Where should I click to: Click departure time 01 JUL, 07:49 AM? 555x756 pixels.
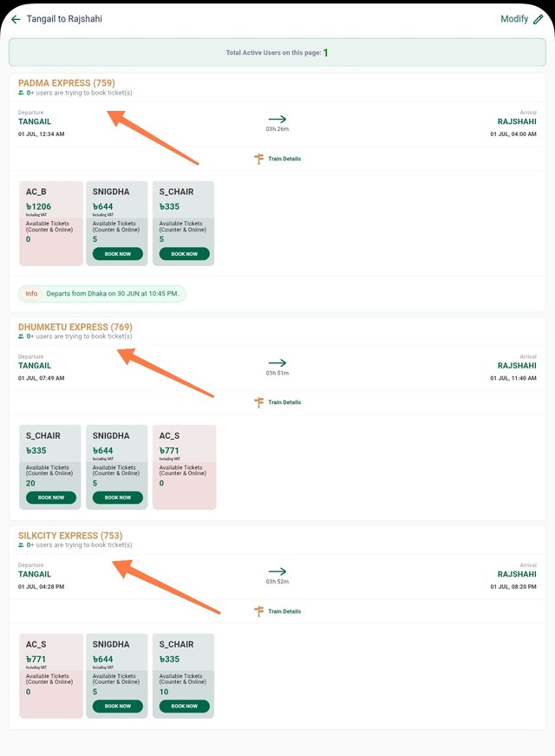click(42, 378)
